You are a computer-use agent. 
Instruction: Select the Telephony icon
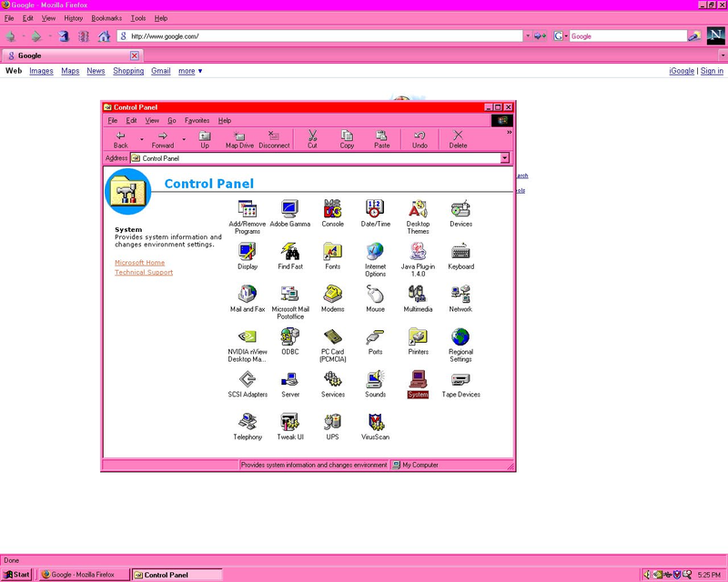tap(247, 427)
